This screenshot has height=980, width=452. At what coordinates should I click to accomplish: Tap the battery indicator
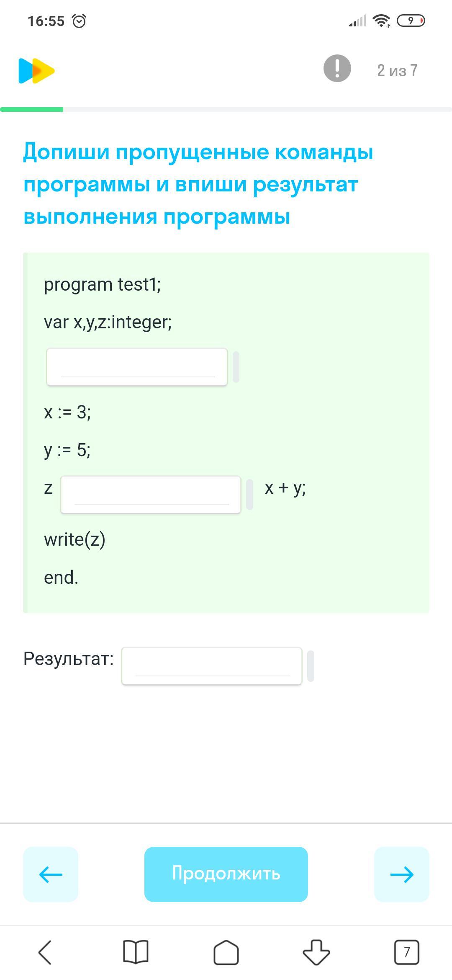pos(411,21)
